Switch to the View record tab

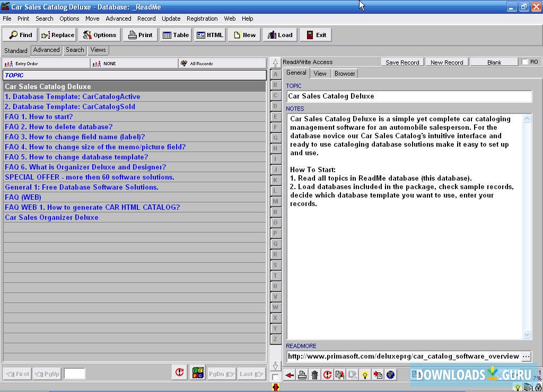[x=320, y=73]
